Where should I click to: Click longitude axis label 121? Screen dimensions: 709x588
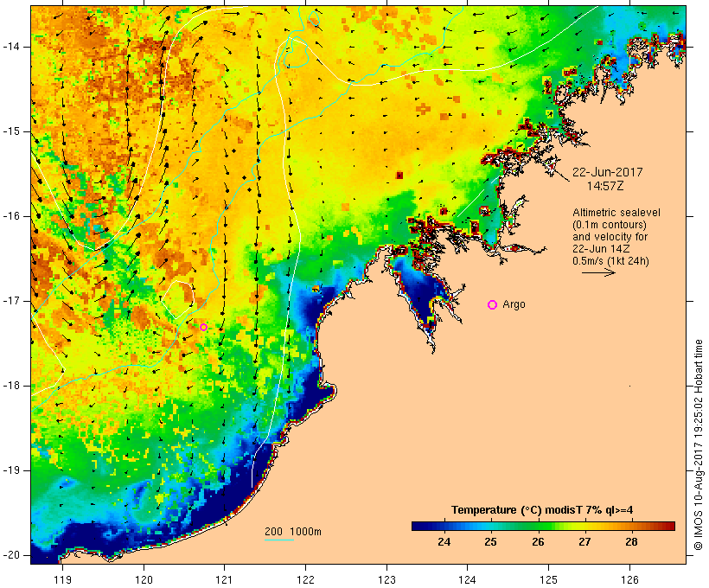pos(224,579)
